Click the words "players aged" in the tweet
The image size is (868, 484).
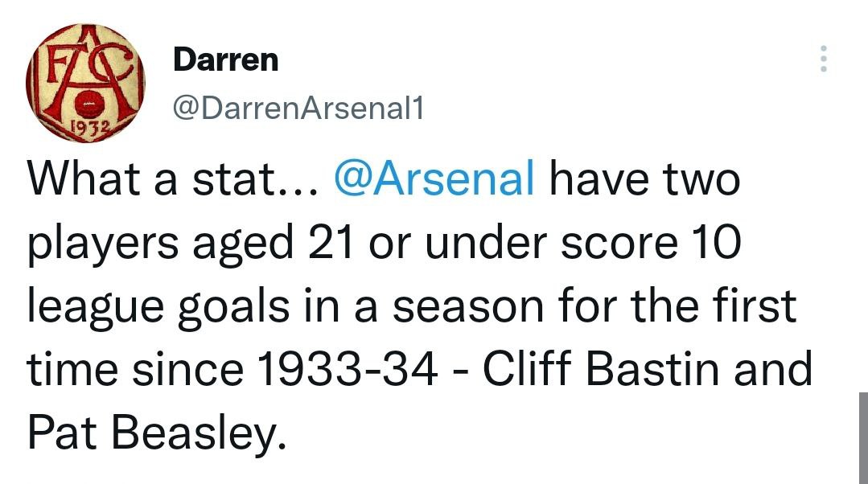tap(161, 244)
